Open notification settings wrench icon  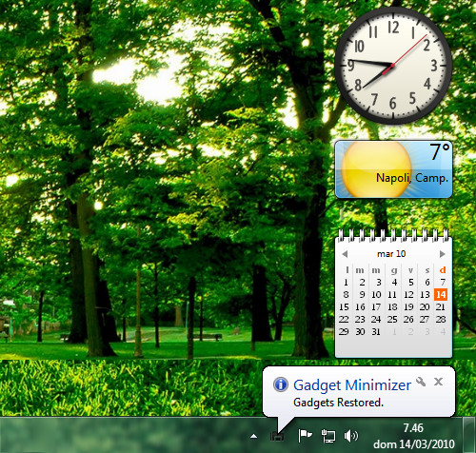[421, 382]
